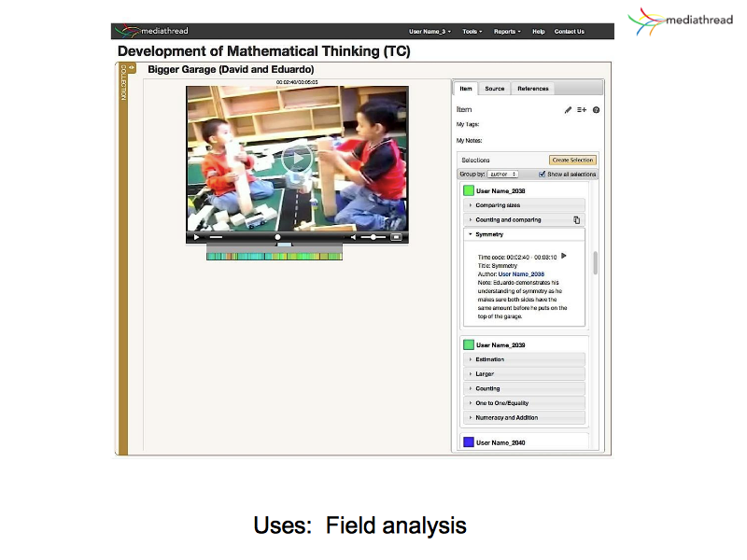This screenshot has width=747, height=560.
Task: Click the add-to-list icon beside the pencil
Action: 582,110
